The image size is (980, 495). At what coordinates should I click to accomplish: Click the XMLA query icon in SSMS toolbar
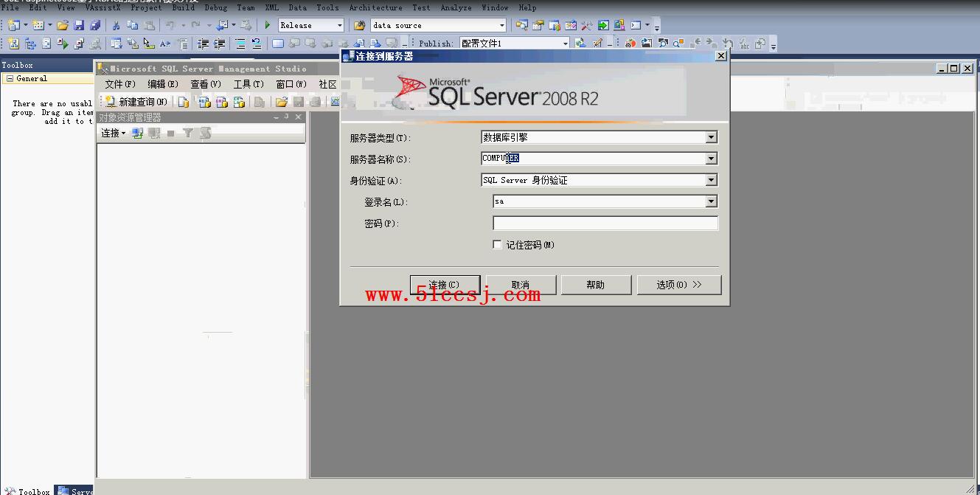tap(239, 102)
